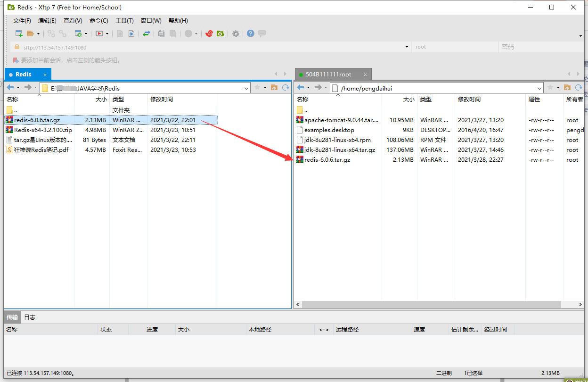The image size is (588, 382).
Task: Click remote pane home folder icon
Action: tap(567, 88)
